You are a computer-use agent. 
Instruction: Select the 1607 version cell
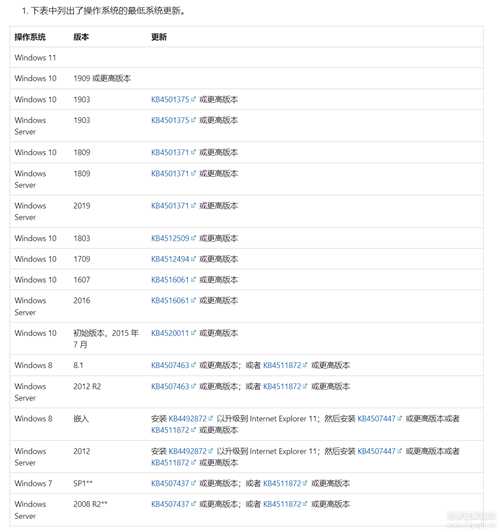point(82,280)
